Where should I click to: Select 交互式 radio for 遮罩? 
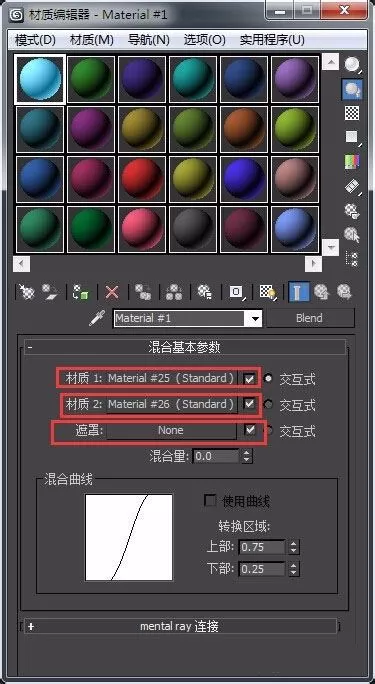pyautogui.click(x=268, y=431)
